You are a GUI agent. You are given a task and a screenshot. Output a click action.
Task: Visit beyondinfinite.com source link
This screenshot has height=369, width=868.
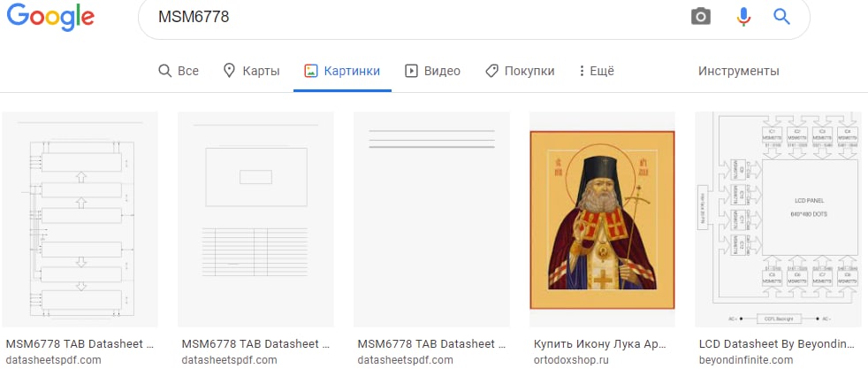point(746,360)
